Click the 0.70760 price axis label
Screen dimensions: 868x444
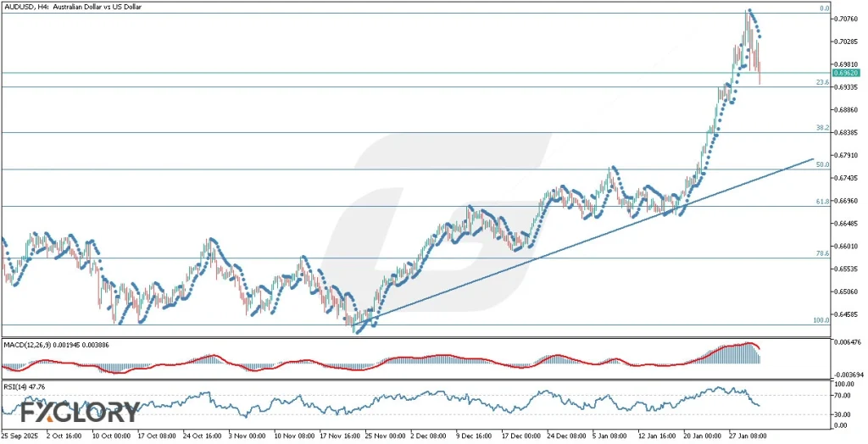[848, 19]
